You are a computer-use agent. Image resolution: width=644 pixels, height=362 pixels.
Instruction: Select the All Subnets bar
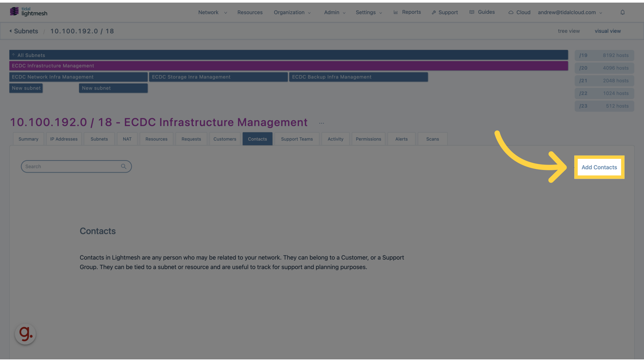288,55
